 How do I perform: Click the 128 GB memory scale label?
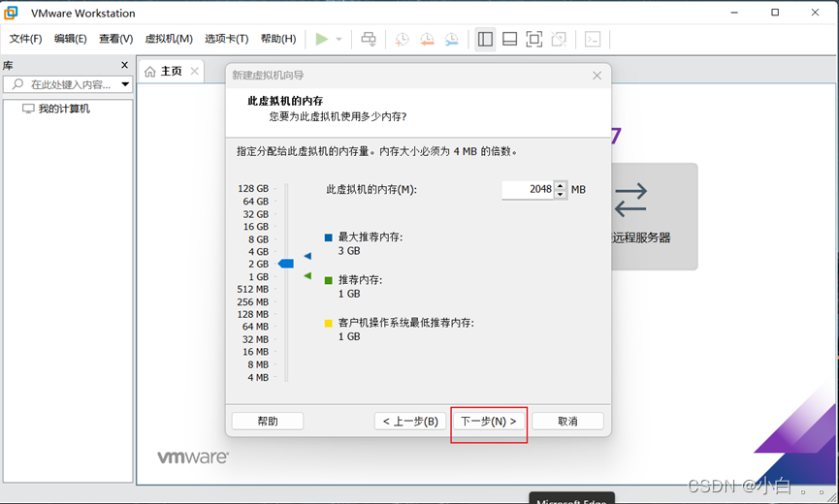(x=253, y=189)
